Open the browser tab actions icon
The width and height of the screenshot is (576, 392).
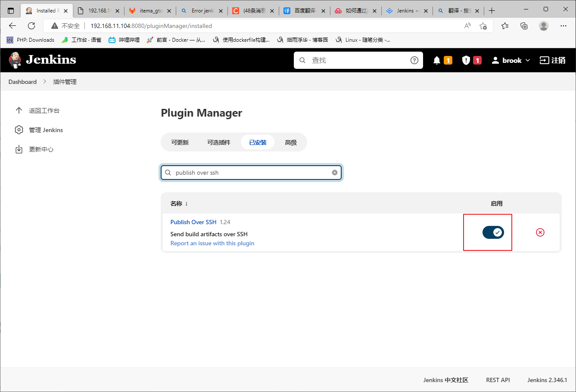click(11, 10)
